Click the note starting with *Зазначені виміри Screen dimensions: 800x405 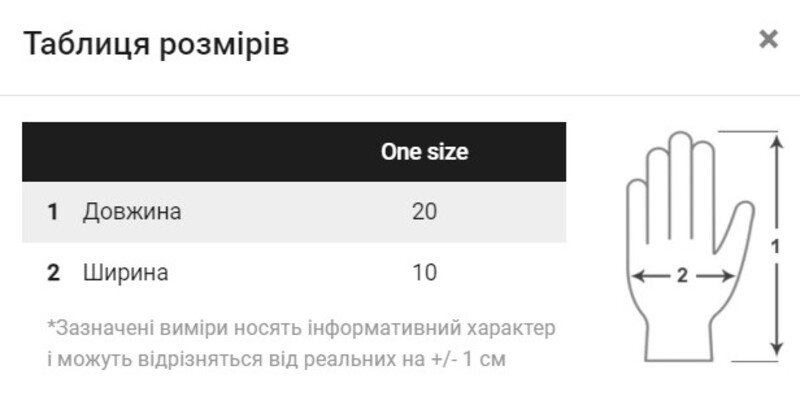(x=300, y=329)
